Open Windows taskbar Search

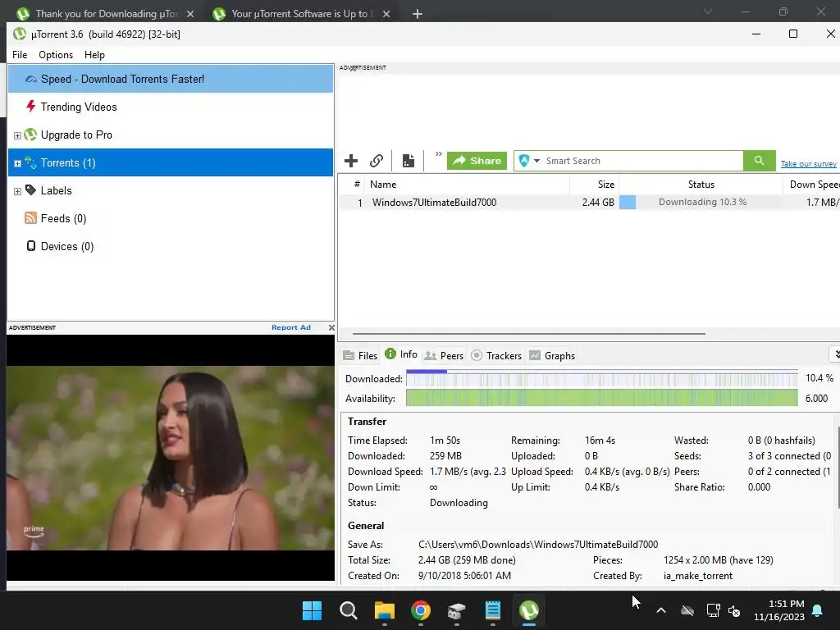pyautogui.click(x=348, y=610)
